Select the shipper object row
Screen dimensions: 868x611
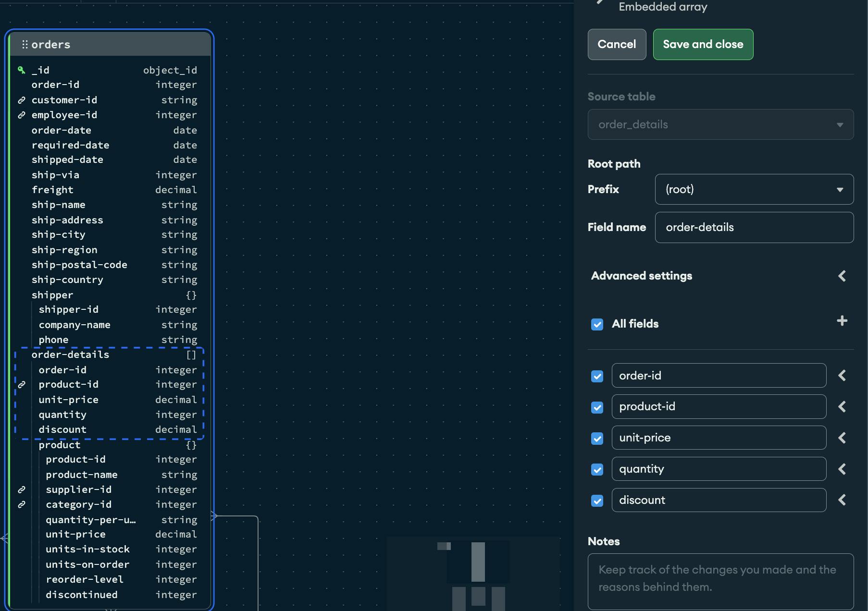pyautogui.click(x=110, y=295)
